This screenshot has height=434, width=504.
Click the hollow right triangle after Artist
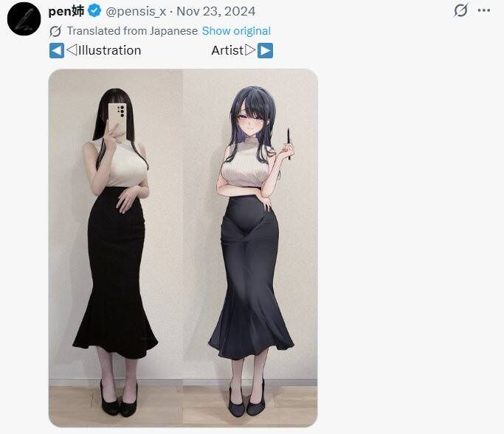point(250,50)
